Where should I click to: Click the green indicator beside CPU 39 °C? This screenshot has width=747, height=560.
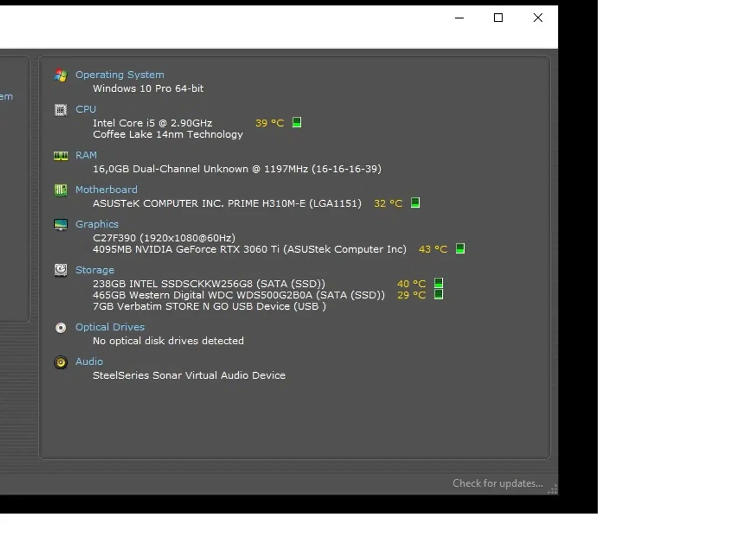coord(296,123)
